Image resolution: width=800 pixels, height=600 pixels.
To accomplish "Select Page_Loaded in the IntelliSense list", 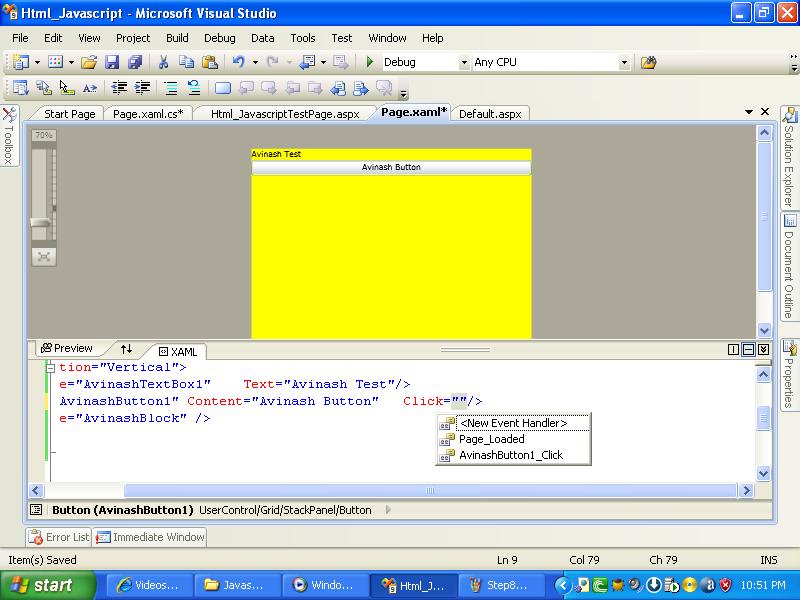I will [513, 439].
